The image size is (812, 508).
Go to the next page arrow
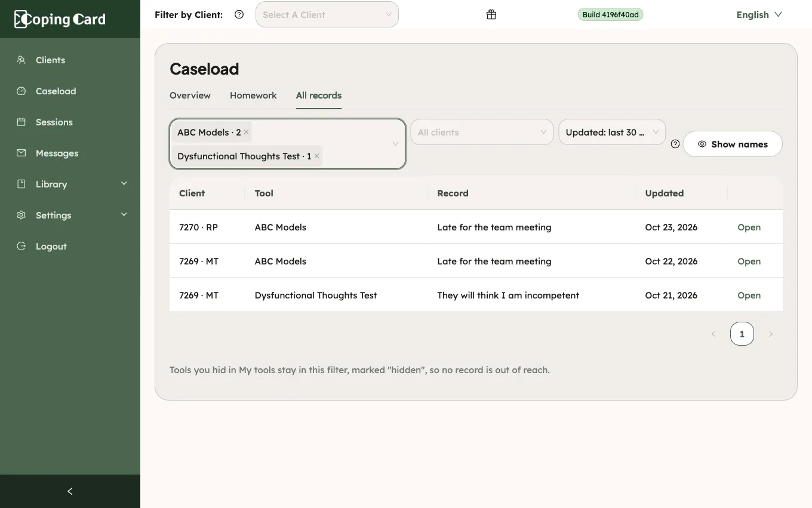[771, 334]
